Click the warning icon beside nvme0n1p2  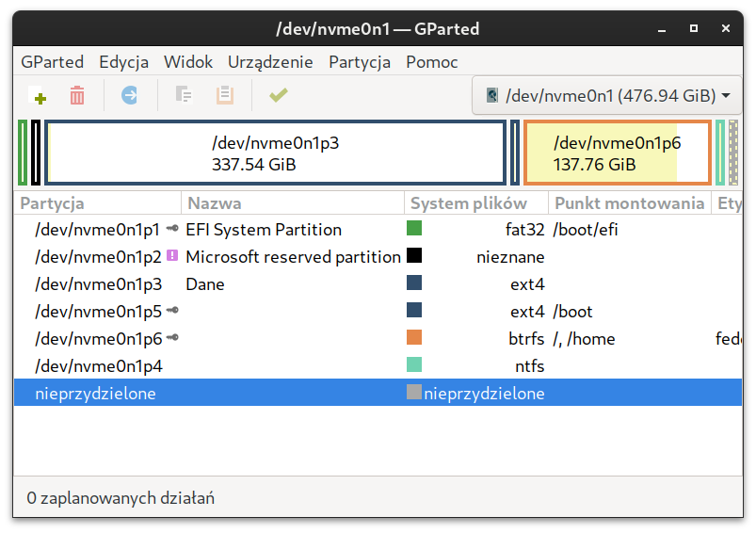[172, 257]
